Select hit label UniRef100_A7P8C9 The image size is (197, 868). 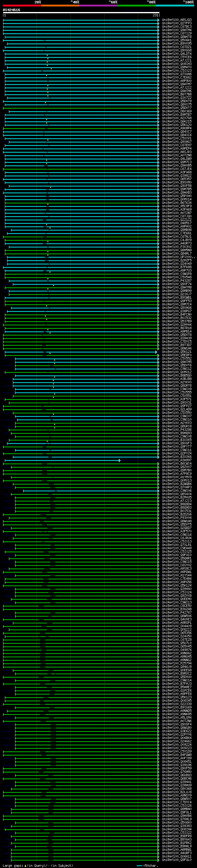177,474
